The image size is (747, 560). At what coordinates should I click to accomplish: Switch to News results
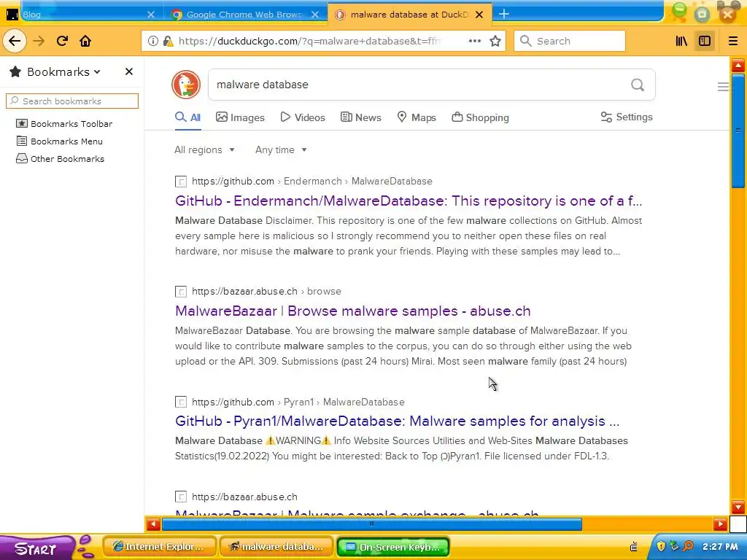pyautogui.click(x=361, y=117)
